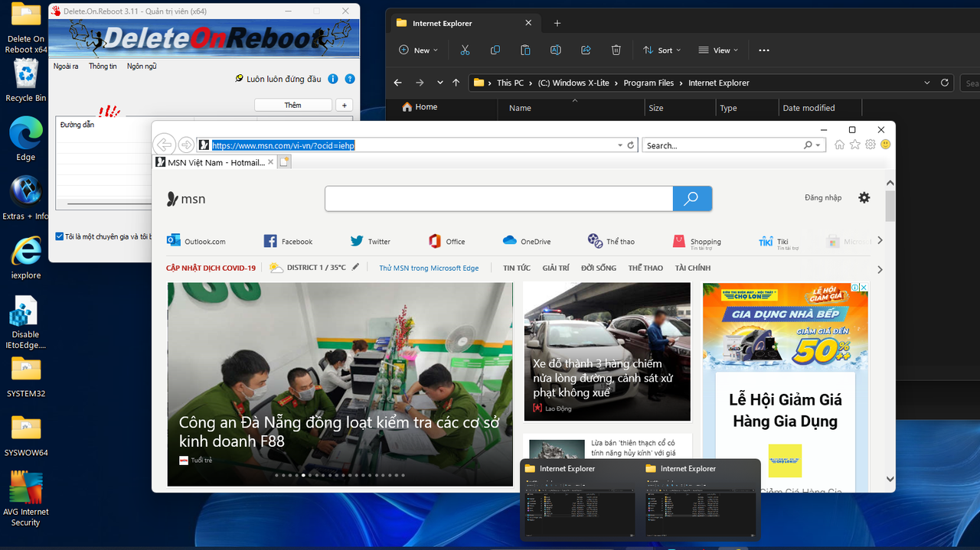Open the TIN TỨC category on MSN
The image size is (980, 550).
coord(517,268)
